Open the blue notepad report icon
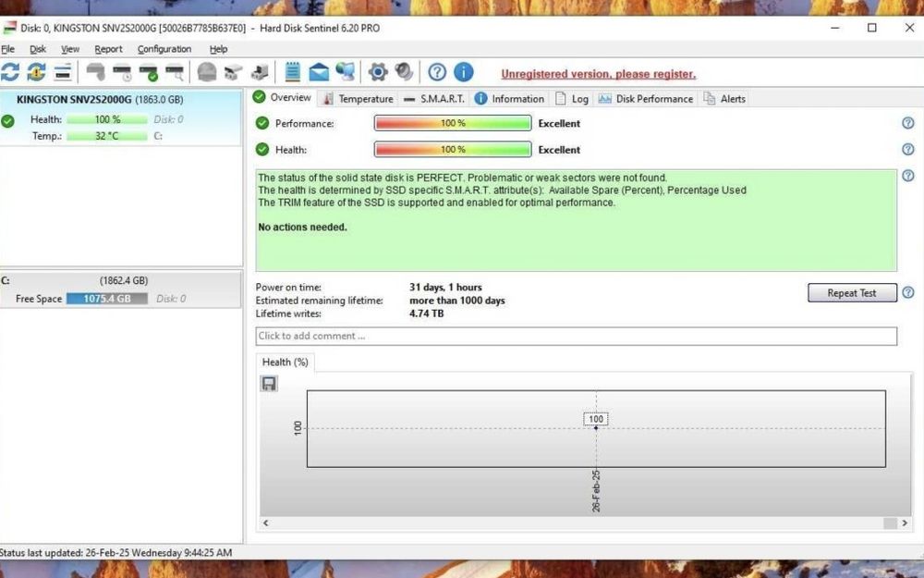This screenshot has height=578, width=924. (x=292, y=72)
